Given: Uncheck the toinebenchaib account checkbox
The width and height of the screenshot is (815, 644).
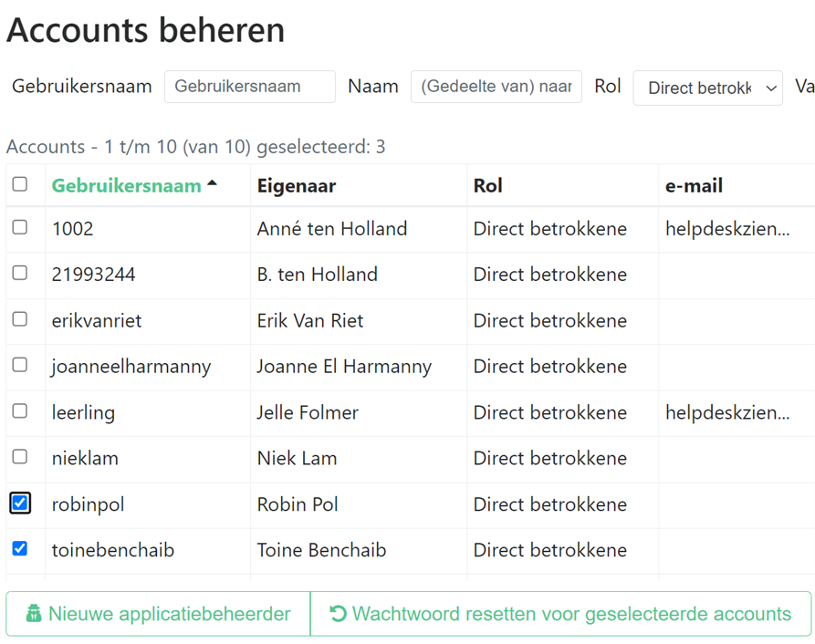Looking at the screenshot, I should click(x=20, y=548).
